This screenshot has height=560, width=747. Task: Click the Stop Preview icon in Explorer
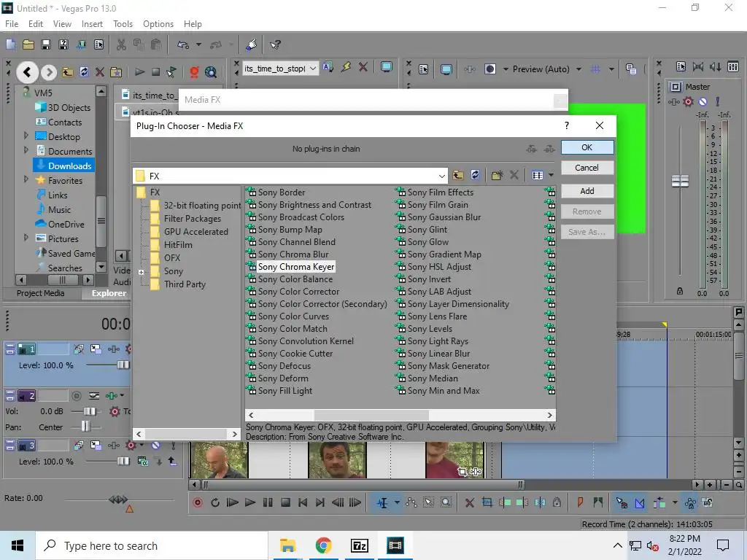pos(155,72)
